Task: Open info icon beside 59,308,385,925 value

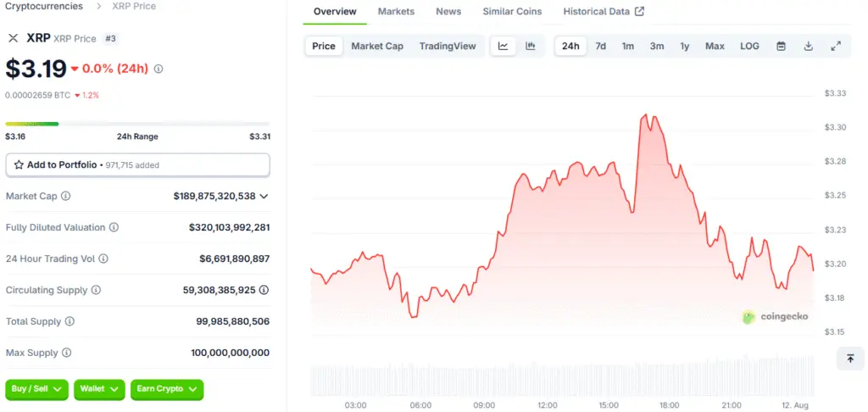Action: [x=264, y=290]
